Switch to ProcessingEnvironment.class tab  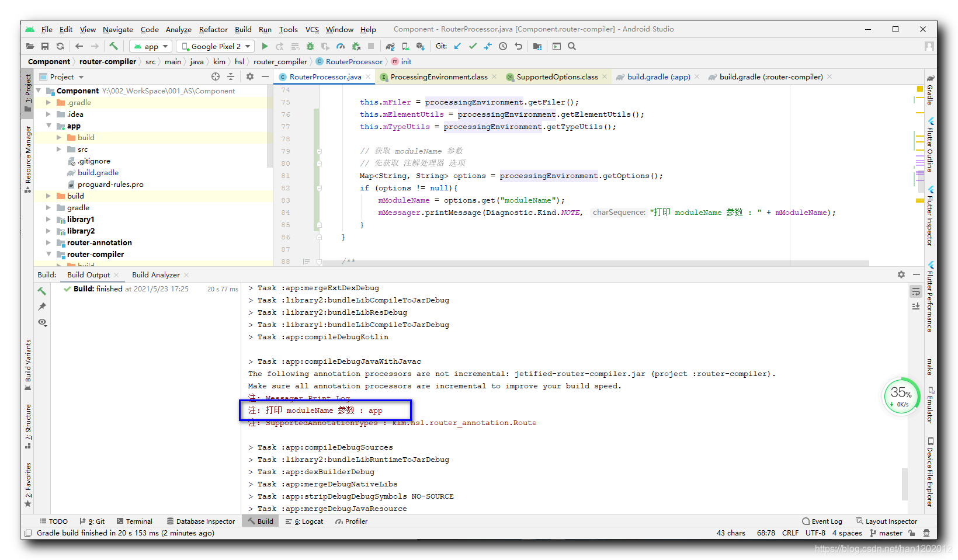click(439, 76)
